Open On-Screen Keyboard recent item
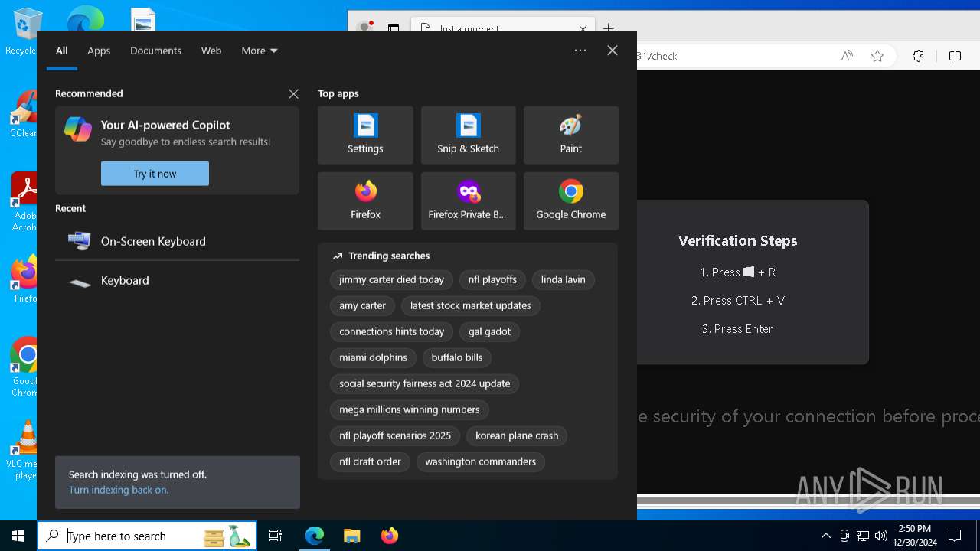980x551 pixels. point(177,241)
